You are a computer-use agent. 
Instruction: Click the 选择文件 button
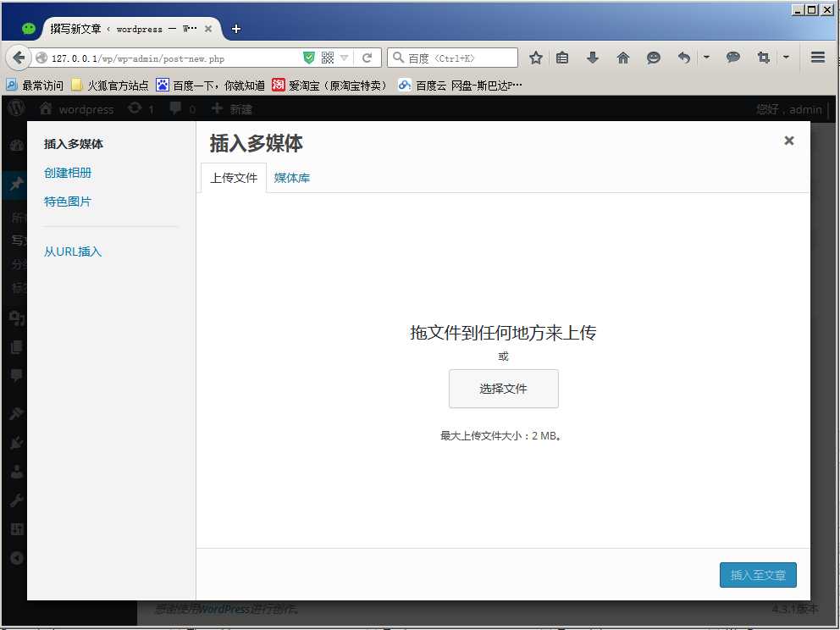(x=504, y=389)
